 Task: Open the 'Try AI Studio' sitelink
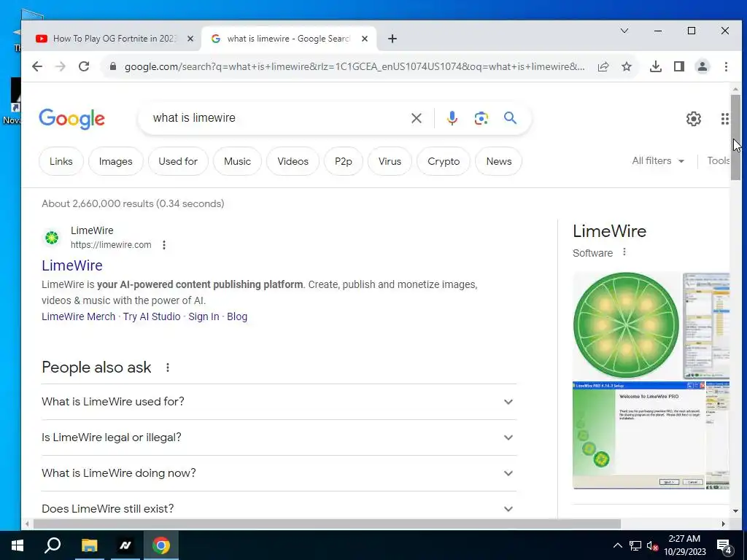click(x=152, y=316)
